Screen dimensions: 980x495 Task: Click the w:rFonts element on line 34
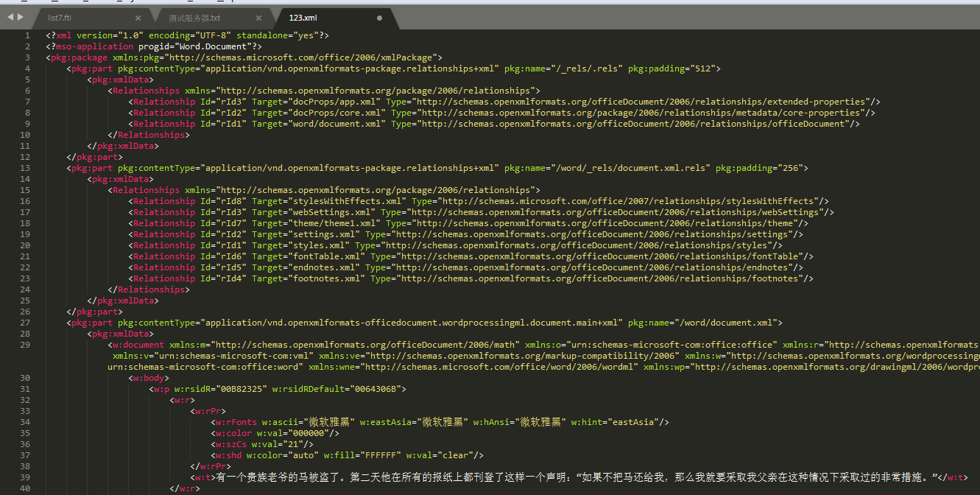(238, 421)
